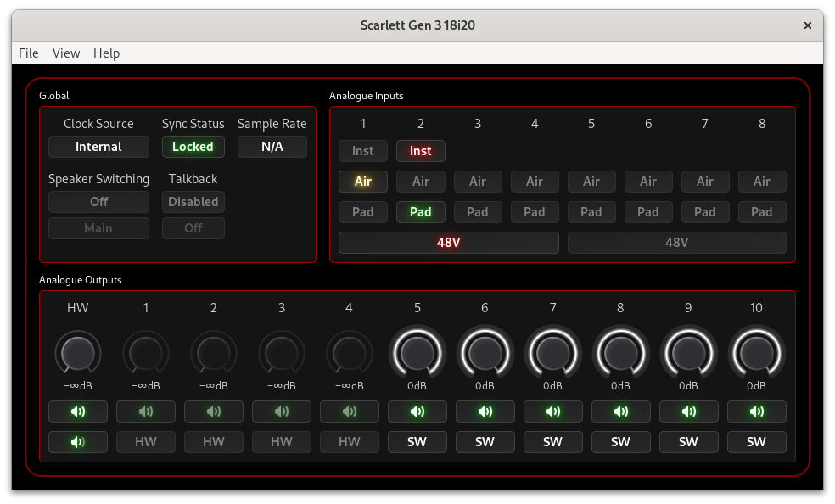Enable Air on analogue input 3

pyautogui.click(x=478, y=182)
